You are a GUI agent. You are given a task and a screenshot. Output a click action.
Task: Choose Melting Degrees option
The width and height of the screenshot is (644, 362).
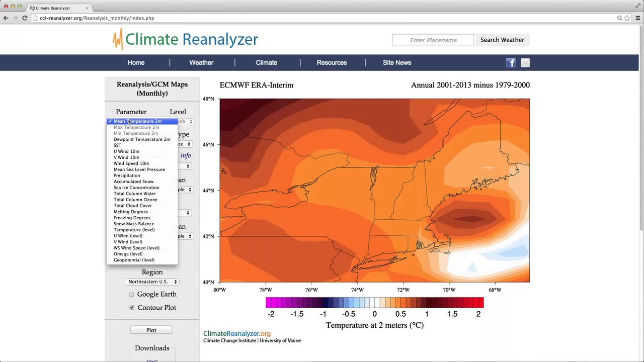142,212
